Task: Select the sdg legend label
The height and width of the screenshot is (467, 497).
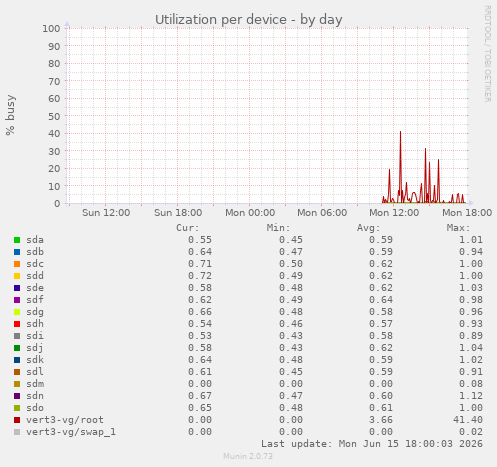Action: tap(35, 312)
